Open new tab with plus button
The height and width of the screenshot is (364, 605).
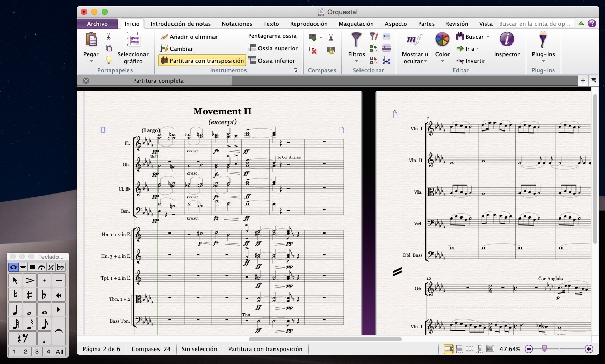[583, 80]
